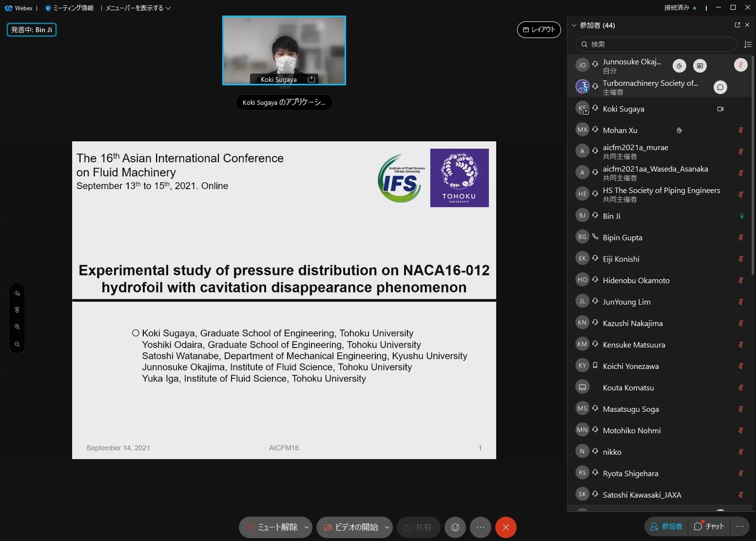
Task: Select Koichi Yonezawa participant
Action: [x=659, y=366]
